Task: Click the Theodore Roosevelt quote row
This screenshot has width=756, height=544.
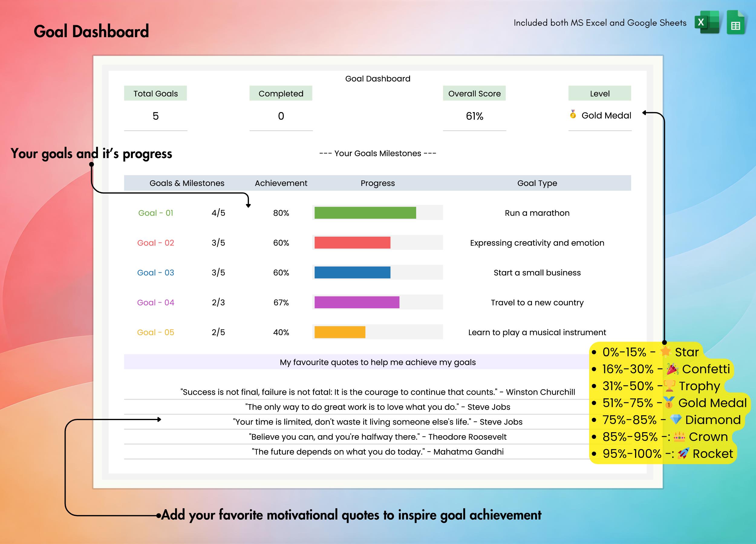Action: 378,436
